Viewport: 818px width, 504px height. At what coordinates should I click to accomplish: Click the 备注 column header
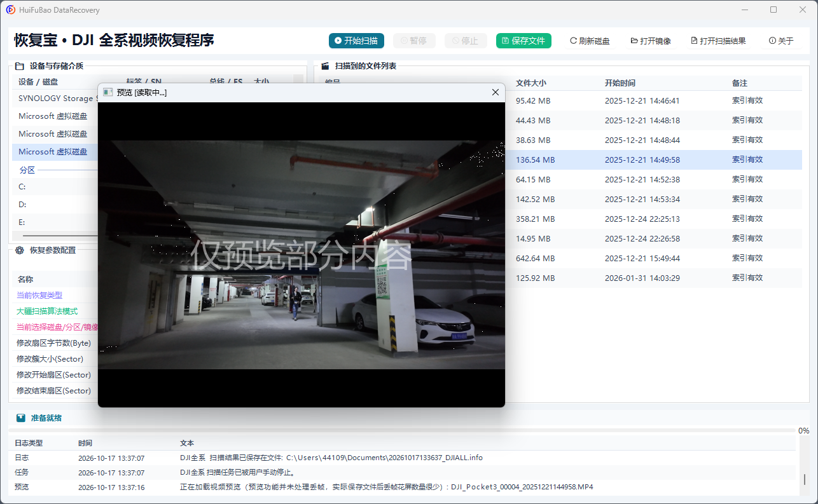740,83
